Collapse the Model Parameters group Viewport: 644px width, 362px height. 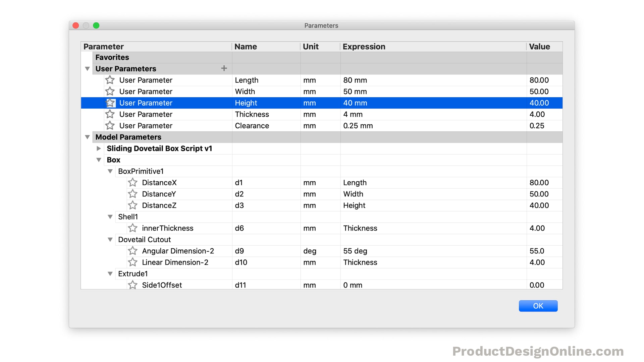[87, 137]
